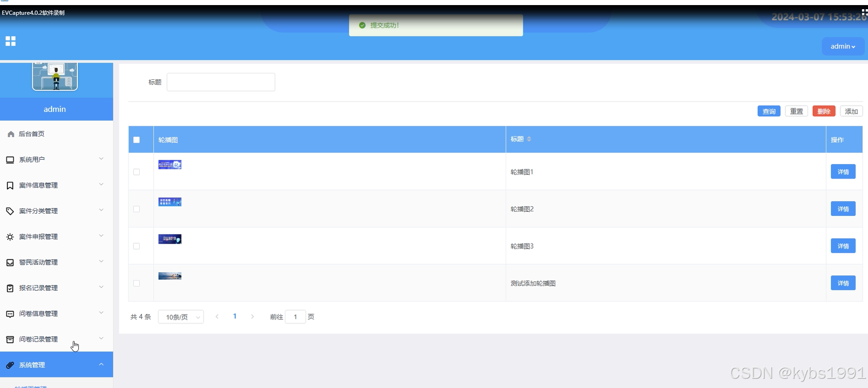The width and height of the screenshot is (868, 388).
Task: Click the chat icon beside 问卷信息管理
Action: [x=10, y=314]
